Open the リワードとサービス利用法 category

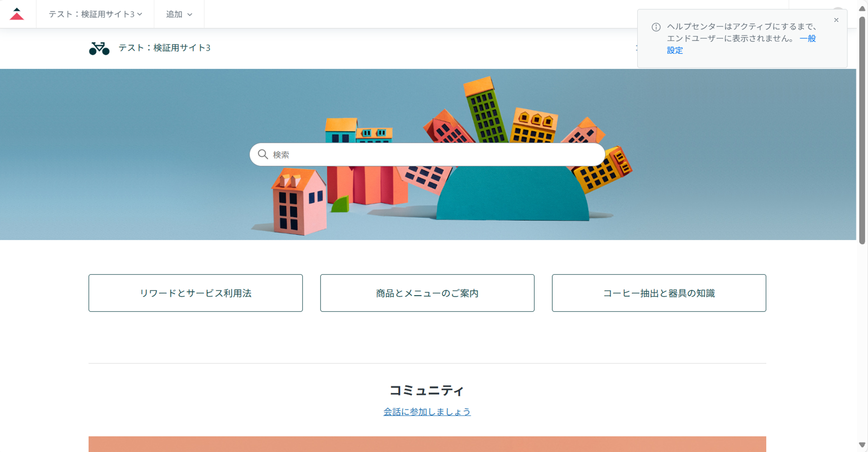pos(196,293)
